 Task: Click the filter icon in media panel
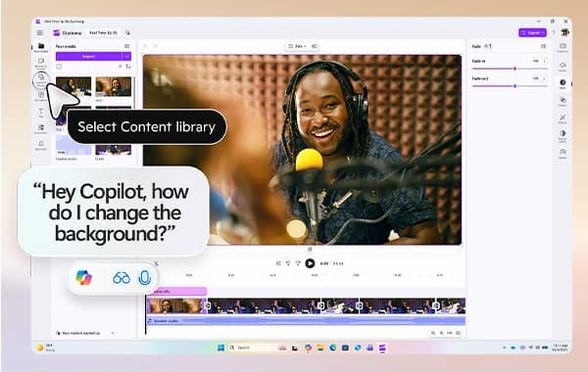(121, 67)
